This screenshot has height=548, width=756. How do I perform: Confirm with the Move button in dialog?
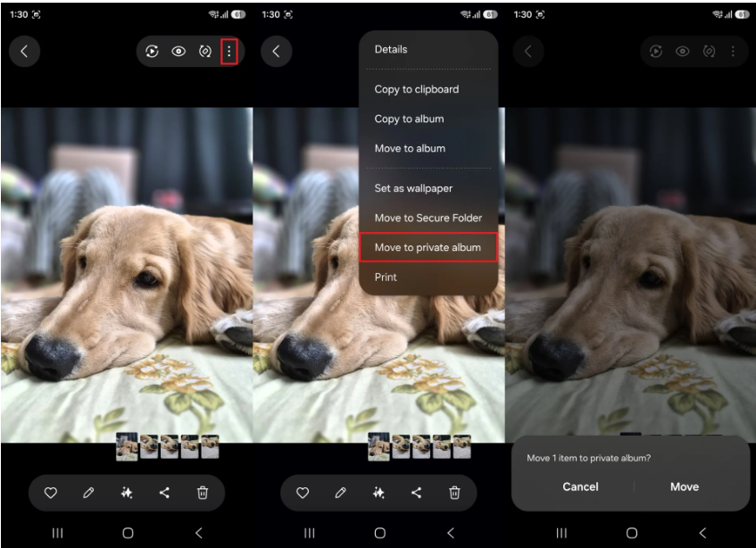(x=685, y=486)
